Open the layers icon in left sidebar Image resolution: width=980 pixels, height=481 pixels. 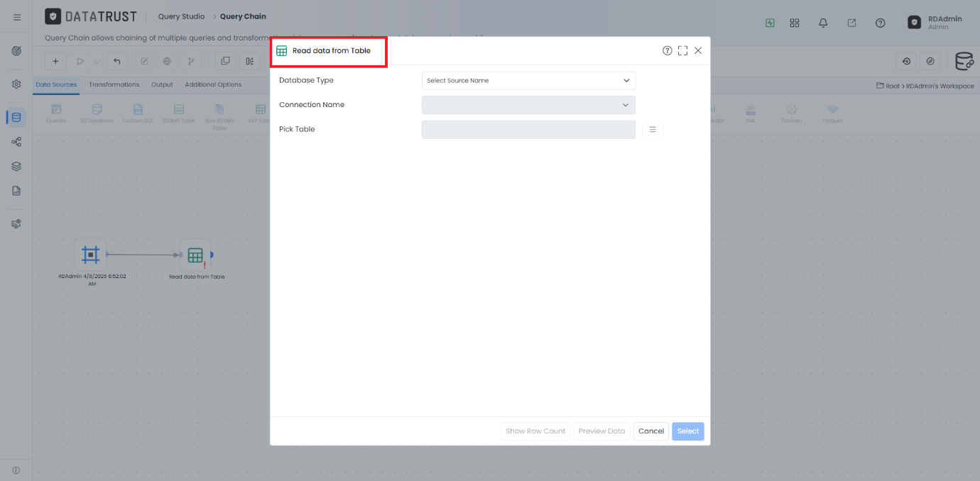click(x=16, y=166)
